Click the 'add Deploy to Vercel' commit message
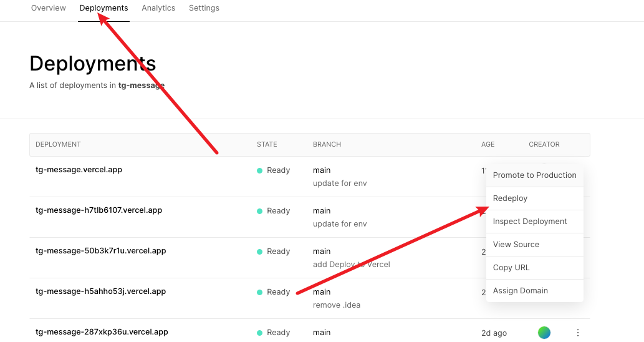The width and height of the screenshot is (644, 342). click(351, 265)
